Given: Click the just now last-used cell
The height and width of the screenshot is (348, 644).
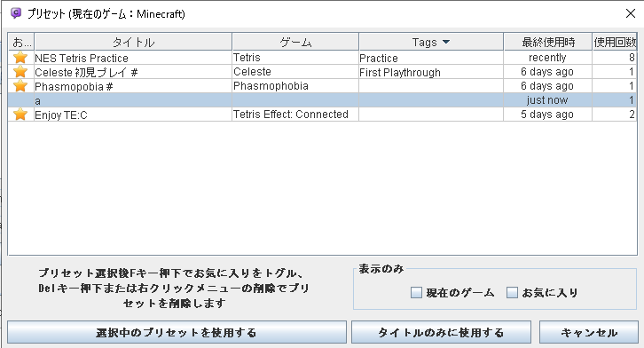Looking at the screenshot, I should click(547, 99).
